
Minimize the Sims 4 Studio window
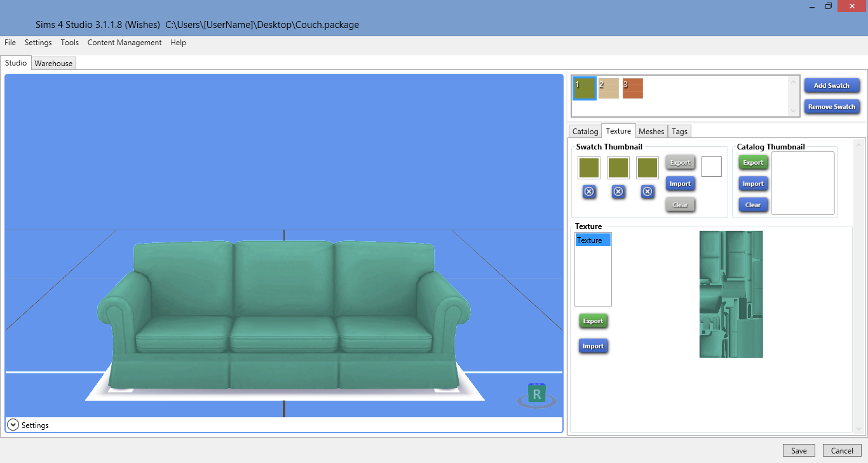click(x=813, y=6)
